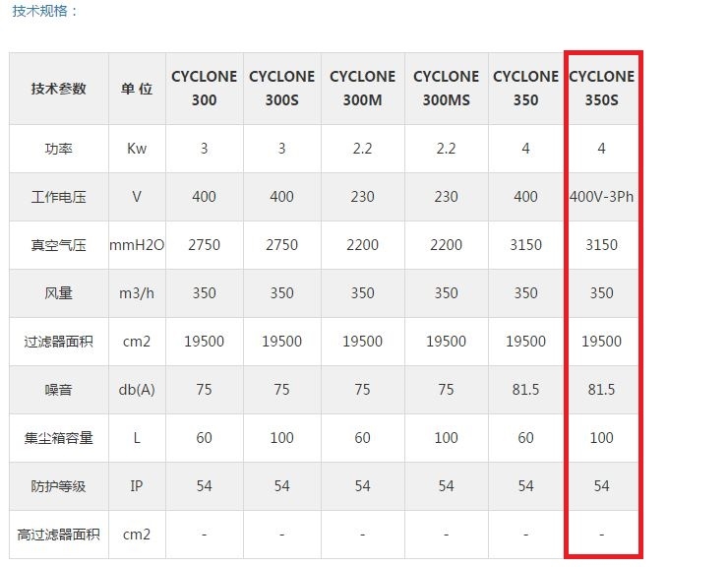Select the 过滤器面积 row label
The width and height of the screenshot is (728, 567).
58,342
